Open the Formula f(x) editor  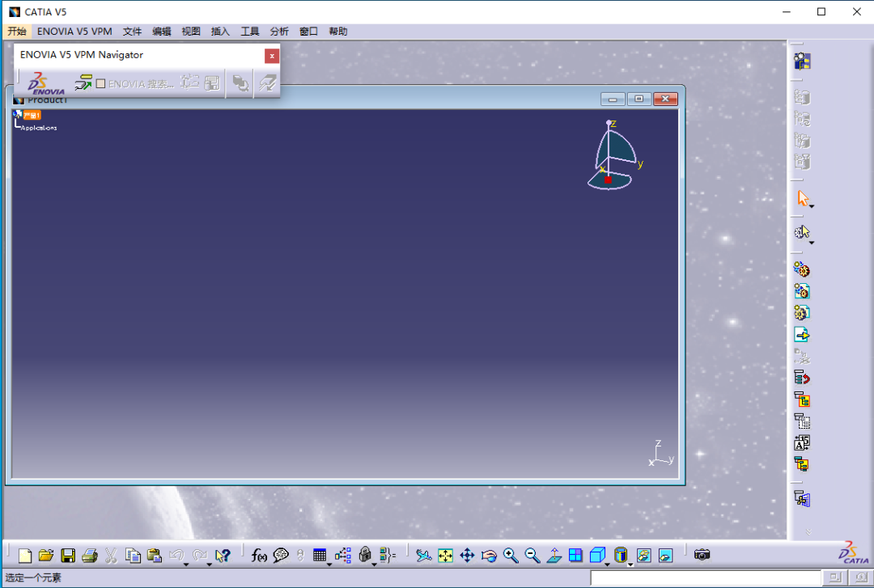259,555
